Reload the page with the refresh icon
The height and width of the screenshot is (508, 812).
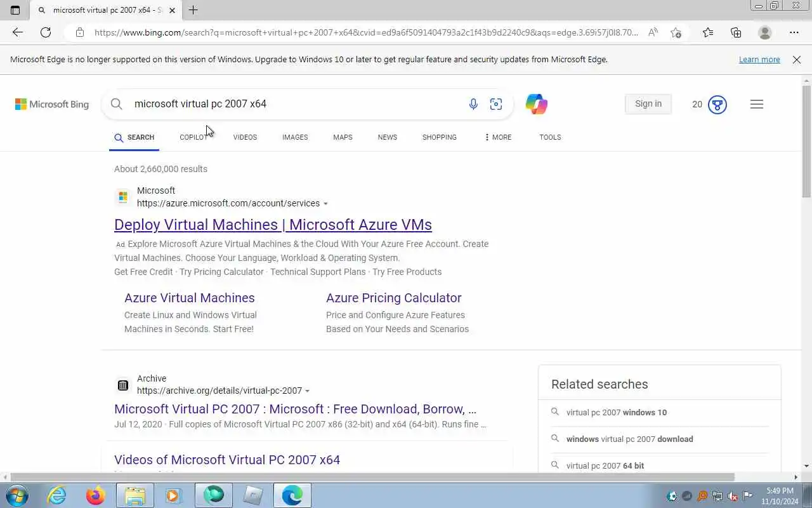46,32
